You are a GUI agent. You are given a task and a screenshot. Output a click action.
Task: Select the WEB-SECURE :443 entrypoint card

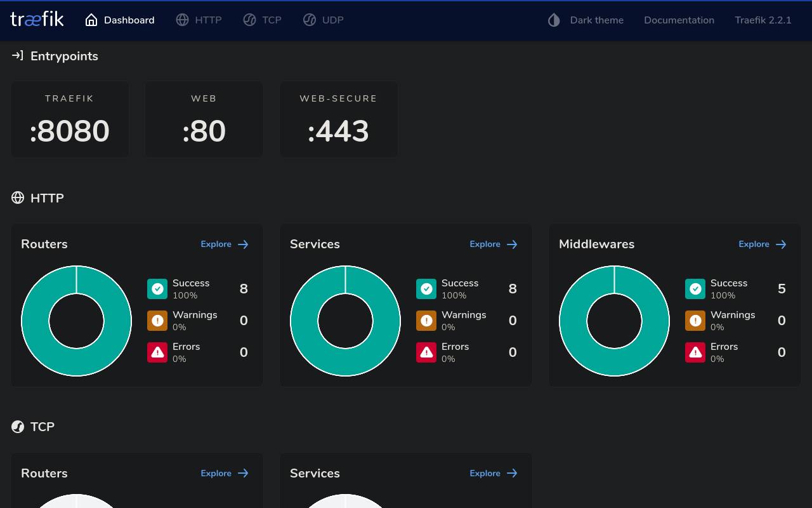339,119
